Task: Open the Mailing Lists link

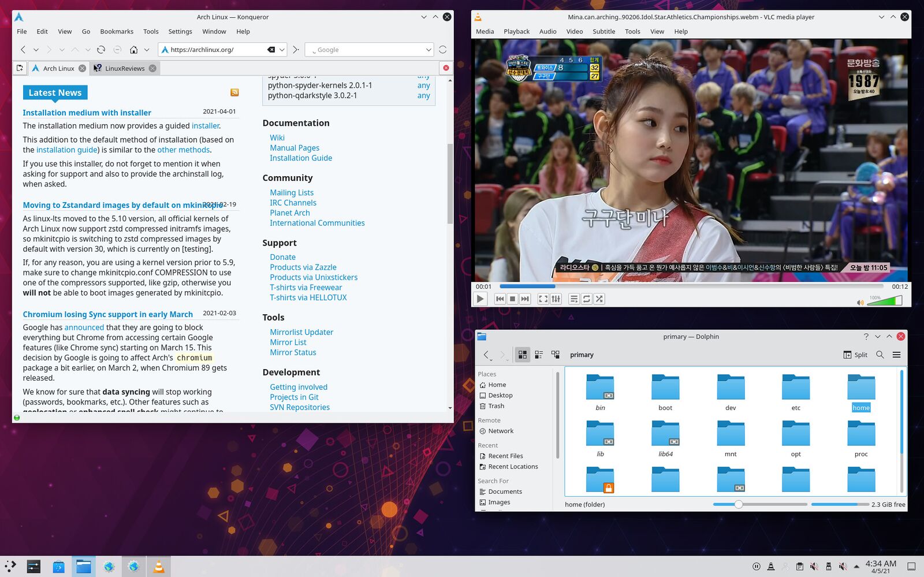Action: click(292, 192)
